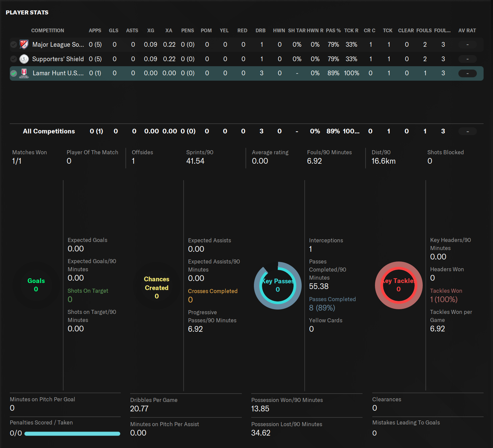This screenshot has height=448, width=493.
Task: Click the Possession Lost/90 Minutes value 34.62
Action: [x=261, y=433]
